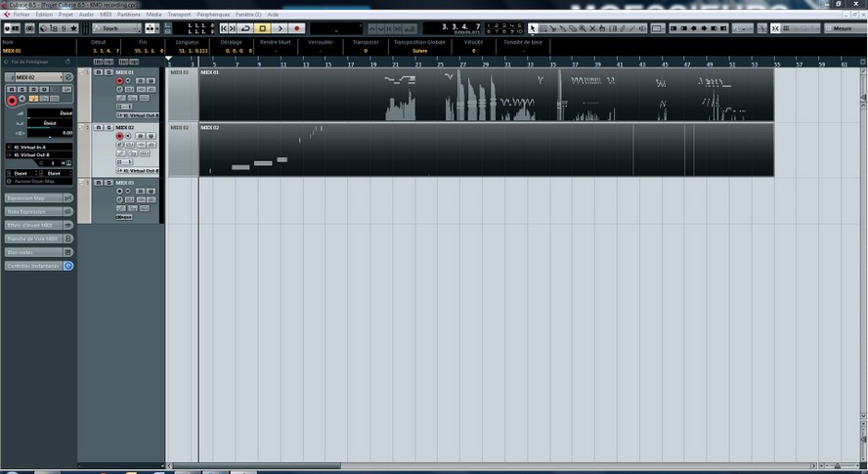Mute the MIDI 02 track in track list
Image resolution: width=868 pixels, height=474 pixels.
click(x=140, y=136)
